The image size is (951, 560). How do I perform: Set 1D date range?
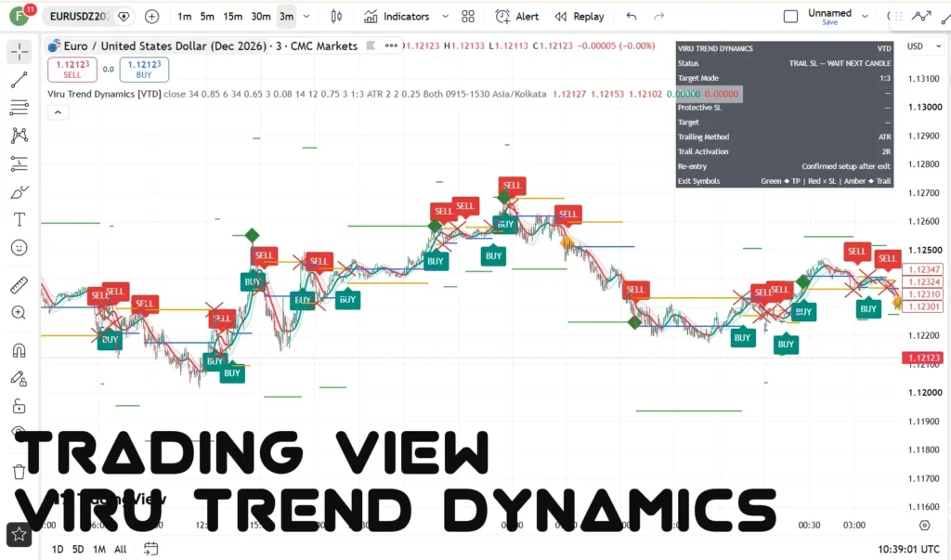click(x=58, y=549)
